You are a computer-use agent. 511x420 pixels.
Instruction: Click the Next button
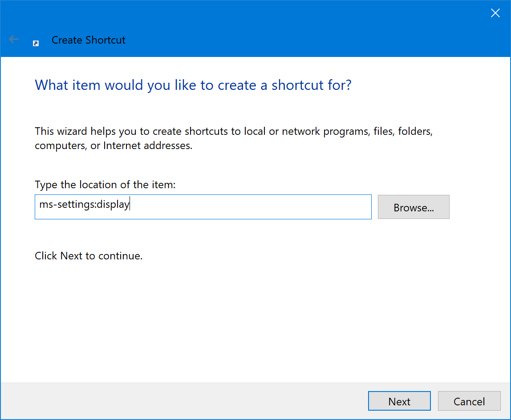point(399,401)
